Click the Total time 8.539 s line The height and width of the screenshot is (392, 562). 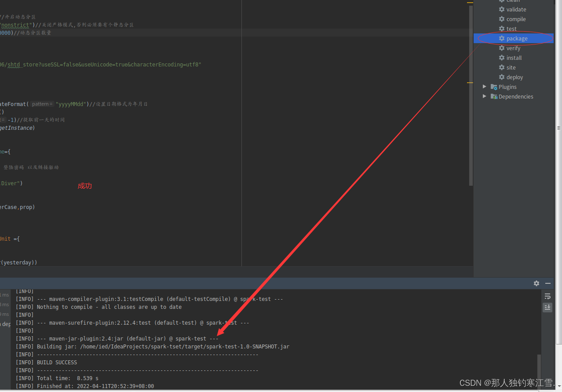pyautogui.click(x=57, y=378)
